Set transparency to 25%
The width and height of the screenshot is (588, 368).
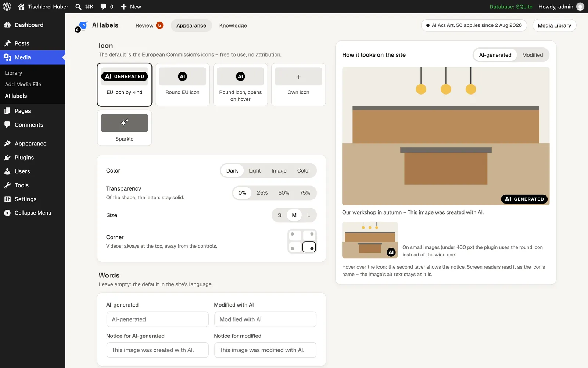[262, 193]
